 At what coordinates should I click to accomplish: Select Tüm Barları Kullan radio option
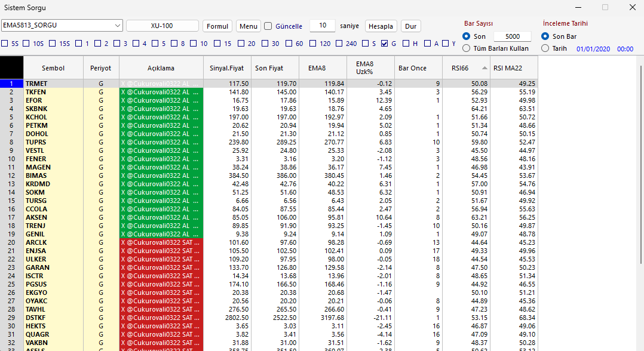coord(466,48)
